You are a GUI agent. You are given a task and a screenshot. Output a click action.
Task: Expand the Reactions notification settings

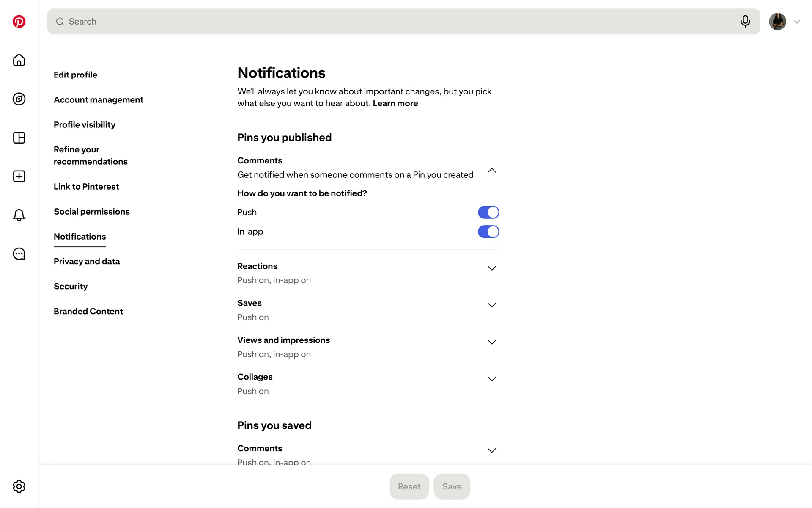pyautogui.click(x=491, y=268)
